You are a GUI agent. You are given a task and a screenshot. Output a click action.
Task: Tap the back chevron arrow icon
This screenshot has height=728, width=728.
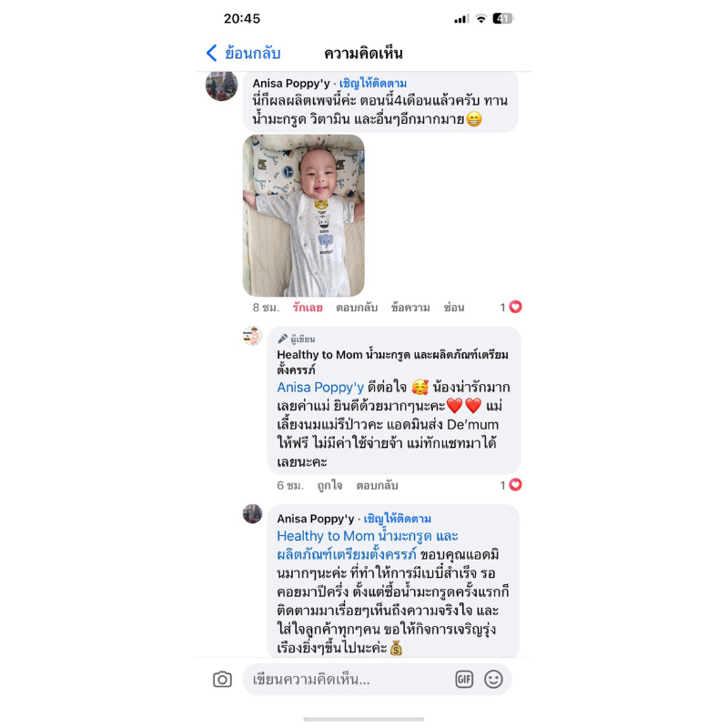[211, 53]
